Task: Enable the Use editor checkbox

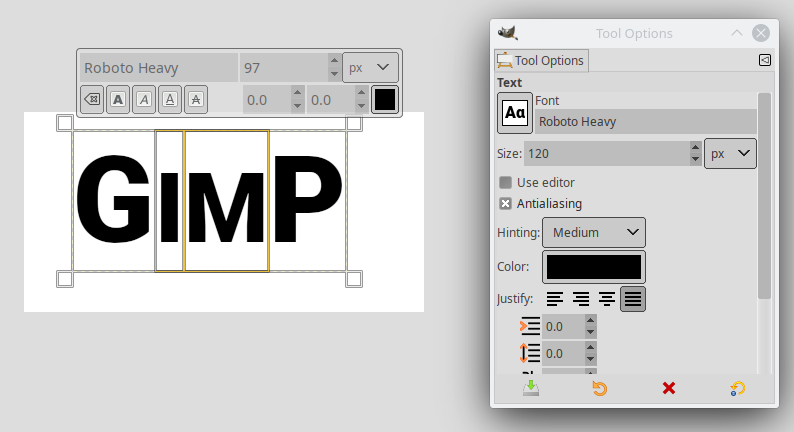Action: 505,182
